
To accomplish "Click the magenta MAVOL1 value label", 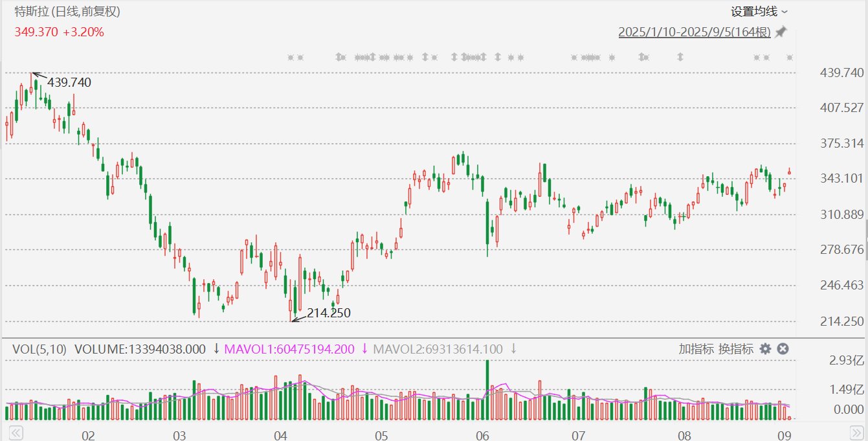I will [296, 349].
